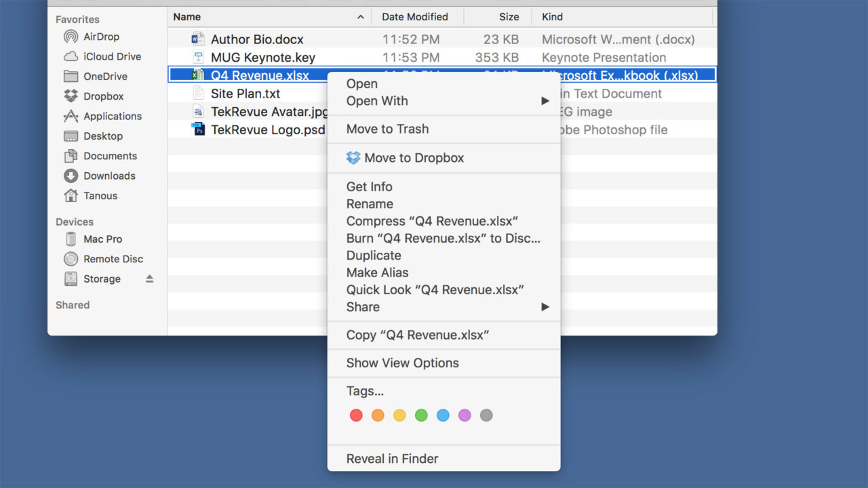Apply the purple tag color
Viewport: 868px width, 488px height.
tap(465, 415)
